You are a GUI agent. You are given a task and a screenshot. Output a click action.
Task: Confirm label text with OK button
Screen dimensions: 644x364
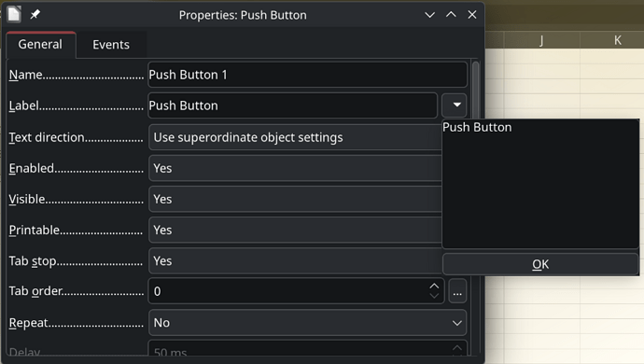click(x=540, y=264)
